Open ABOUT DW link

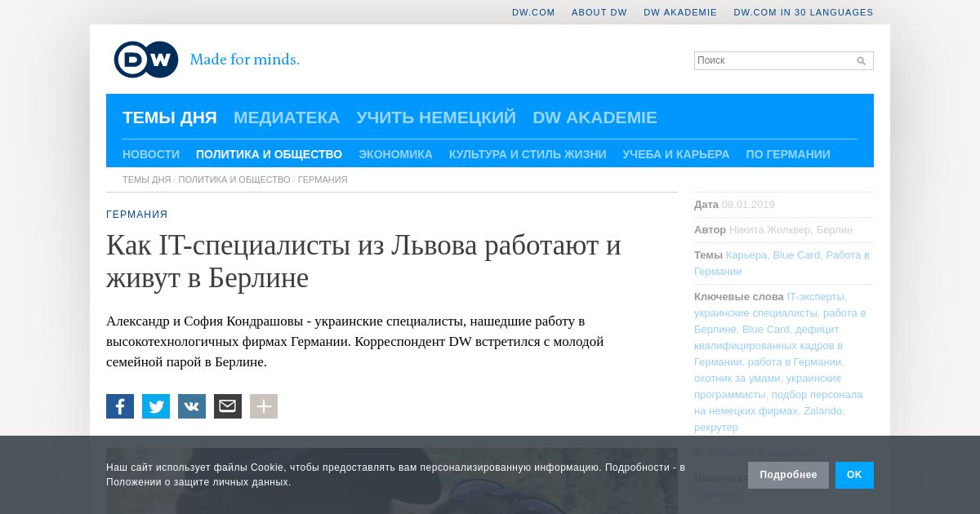[x=599, y=12]
